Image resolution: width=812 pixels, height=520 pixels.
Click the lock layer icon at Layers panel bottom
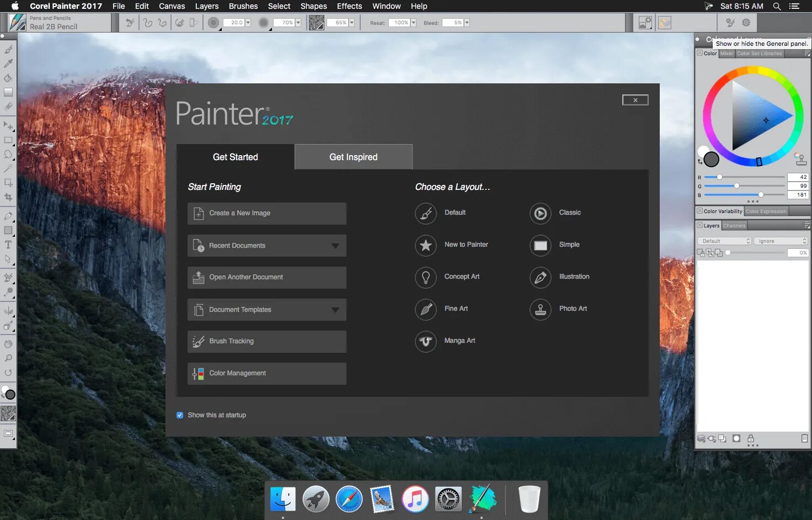[751, 438]
